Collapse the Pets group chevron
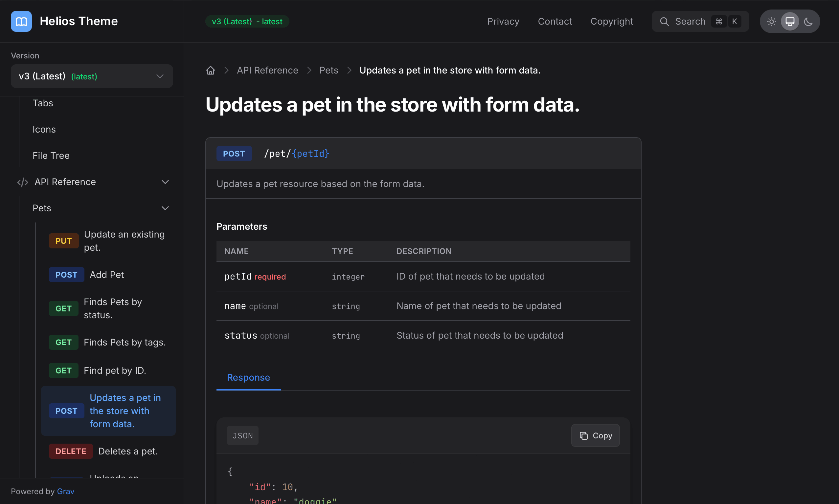Image resolution: width=839 pixels, height=504 pixels. tap(165, 209)
